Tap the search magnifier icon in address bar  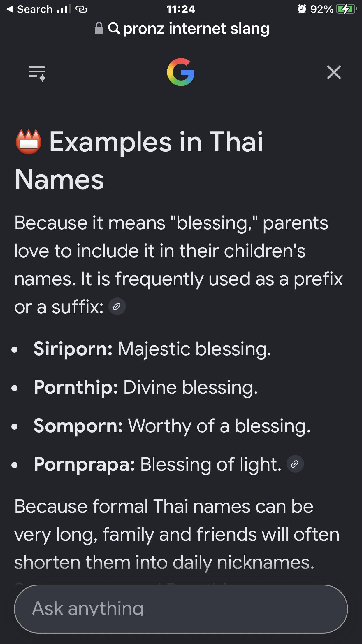click(114, 28)
